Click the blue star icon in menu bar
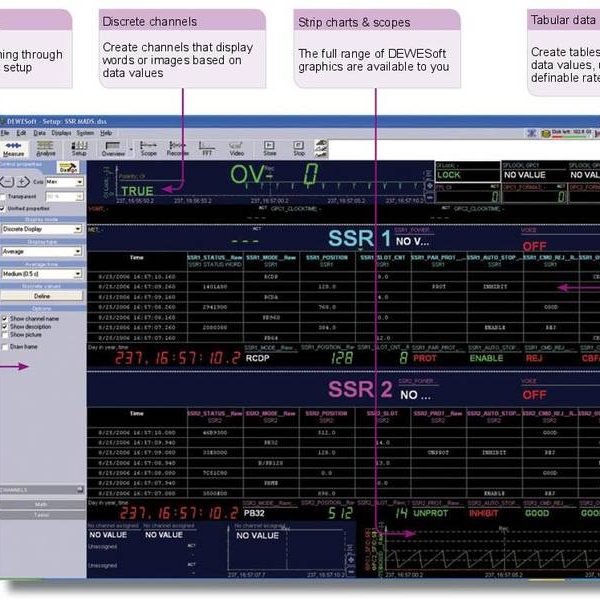 click(x=532, y=133)
